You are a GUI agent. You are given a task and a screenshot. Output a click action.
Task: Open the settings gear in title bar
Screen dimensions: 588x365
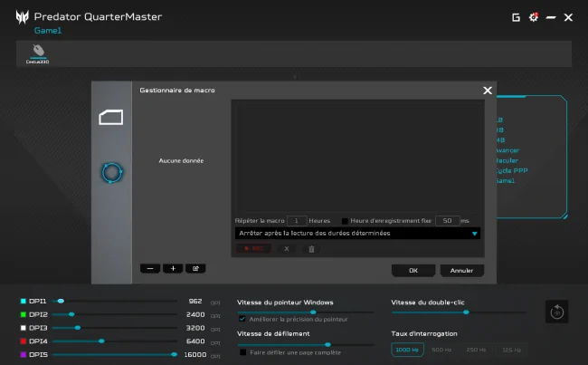click(533, 17)
